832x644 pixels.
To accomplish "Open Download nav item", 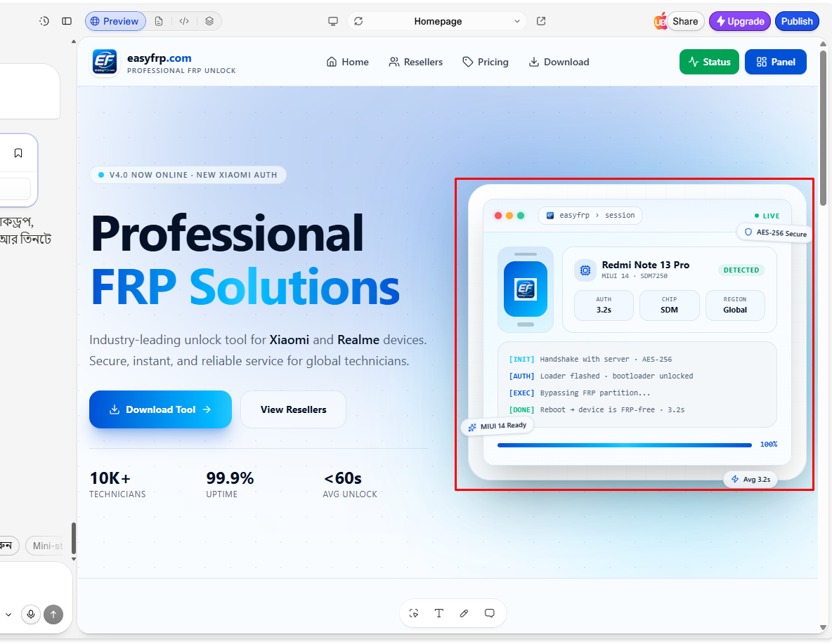I will pos(559,62).
